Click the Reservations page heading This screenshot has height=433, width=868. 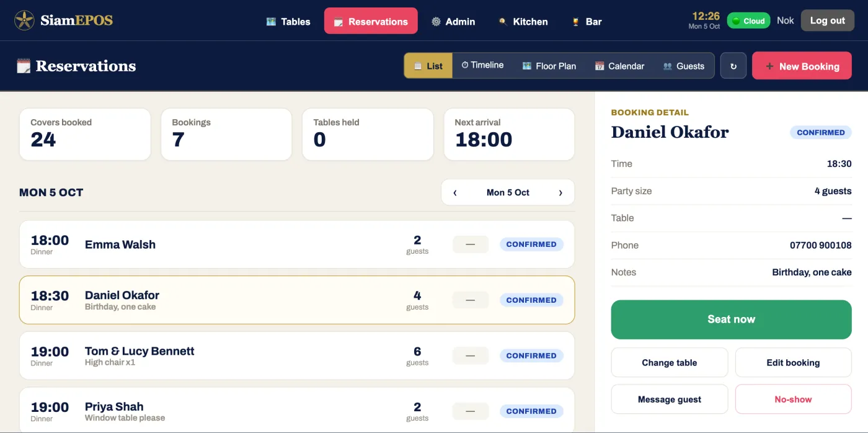pyautogui.click(x=86, y=66)
